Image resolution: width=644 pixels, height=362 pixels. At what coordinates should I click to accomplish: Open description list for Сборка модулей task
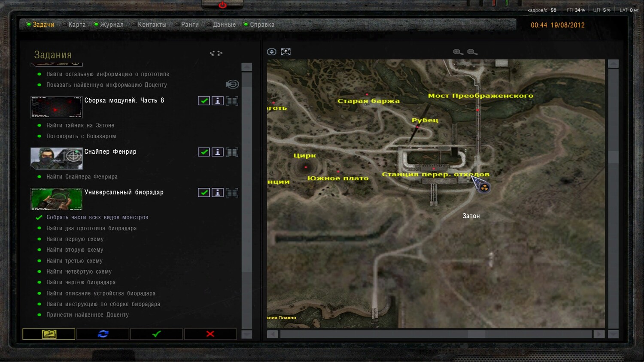(232, 101)
